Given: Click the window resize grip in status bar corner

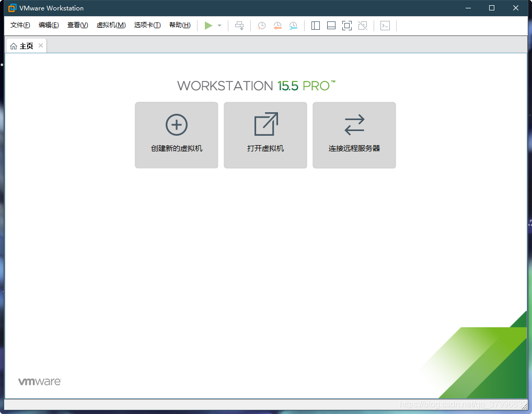Looking at the screenshot, I should pyautogui.click(x=524, y=406).
